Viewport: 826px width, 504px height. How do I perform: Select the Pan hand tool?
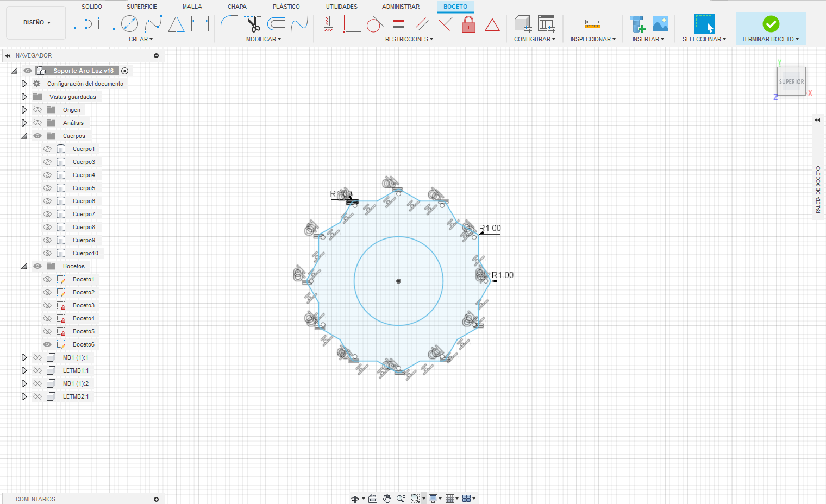387,499
